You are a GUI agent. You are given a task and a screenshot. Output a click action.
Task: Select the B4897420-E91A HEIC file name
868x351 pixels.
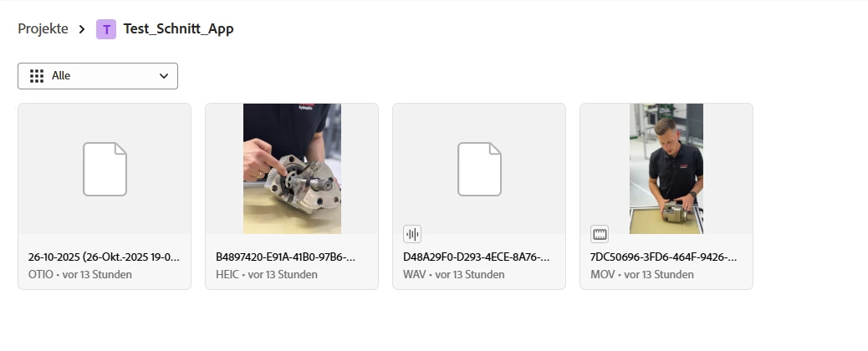tap(286, 257)
